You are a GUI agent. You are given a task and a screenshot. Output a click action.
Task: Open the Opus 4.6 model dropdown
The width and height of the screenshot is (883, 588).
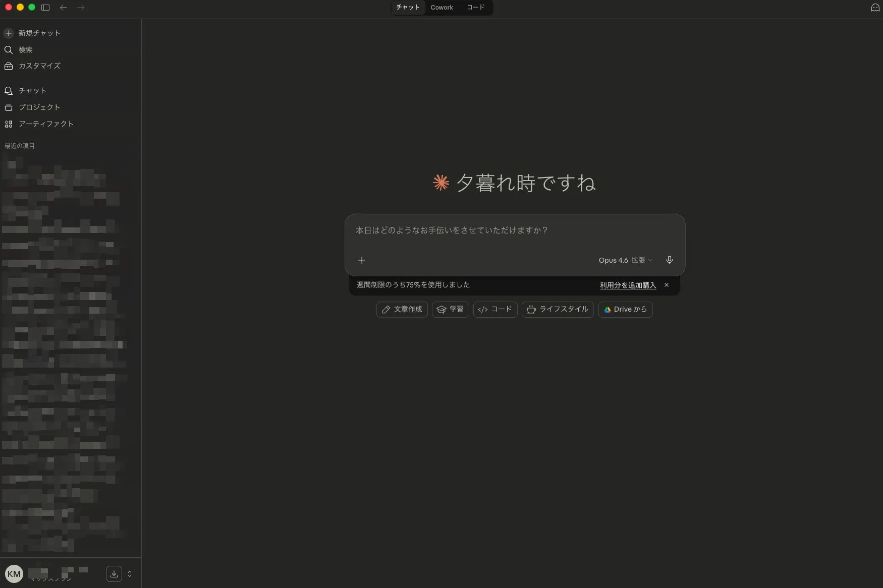626,260
